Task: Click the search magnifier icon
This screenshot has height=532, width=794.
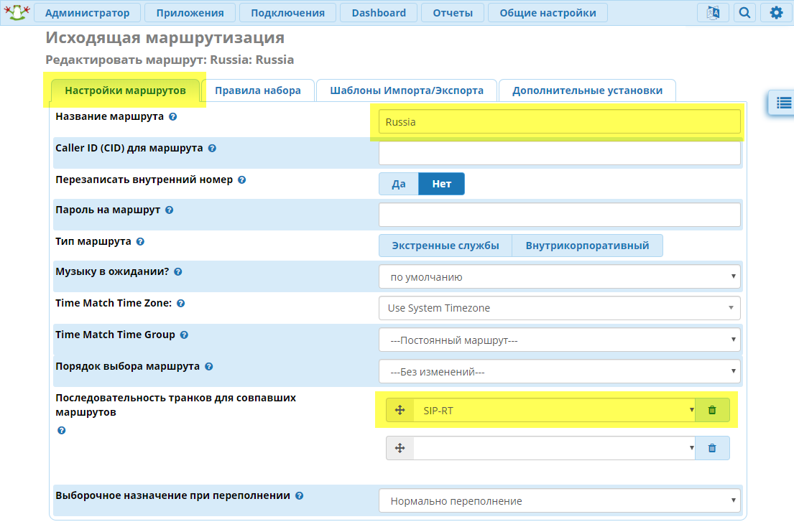Action: 744,13
